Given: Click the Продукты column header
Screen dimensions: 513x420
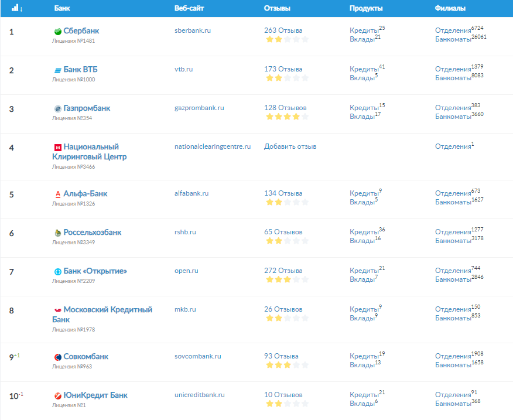Looking at the screenshot, I should (x=366, y=8).
